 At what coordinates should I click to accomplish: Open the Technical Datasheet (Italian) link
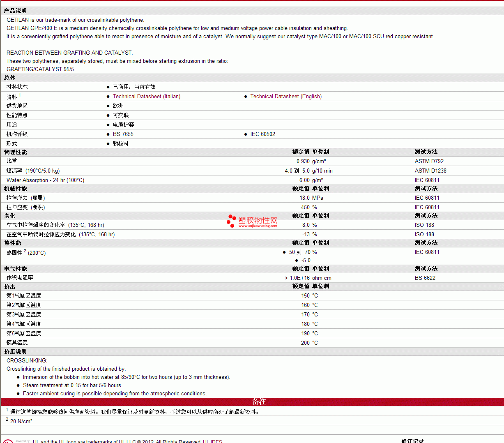[147, 97]
